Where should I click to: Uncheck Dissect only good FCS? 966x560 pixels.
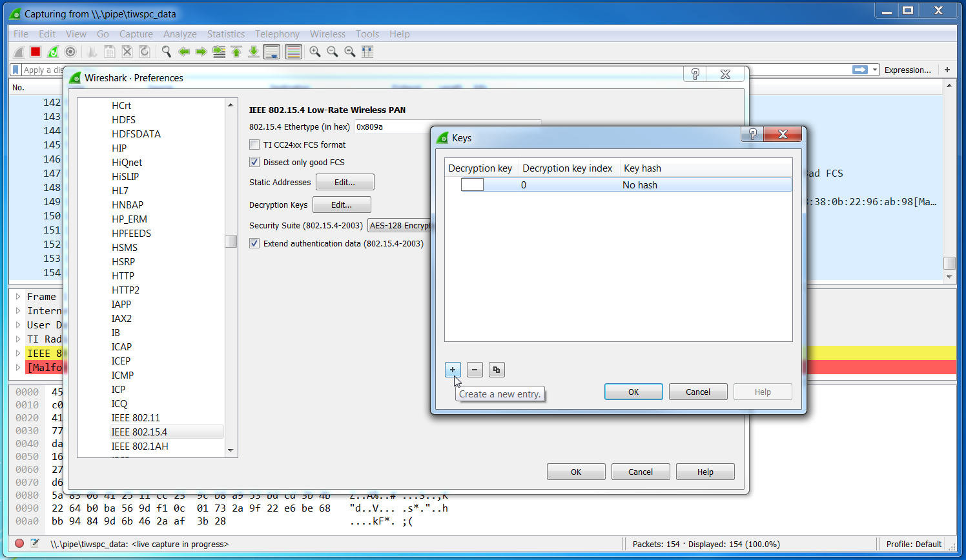[x=254, y=162]
